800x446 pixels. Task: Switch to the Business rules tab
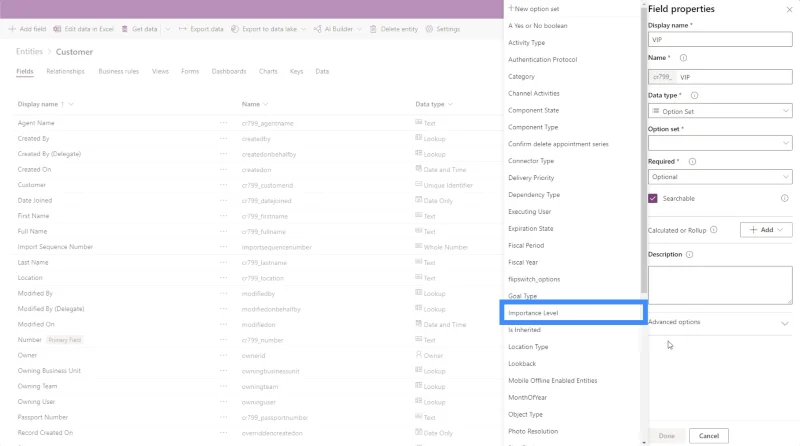click(118, 71)
